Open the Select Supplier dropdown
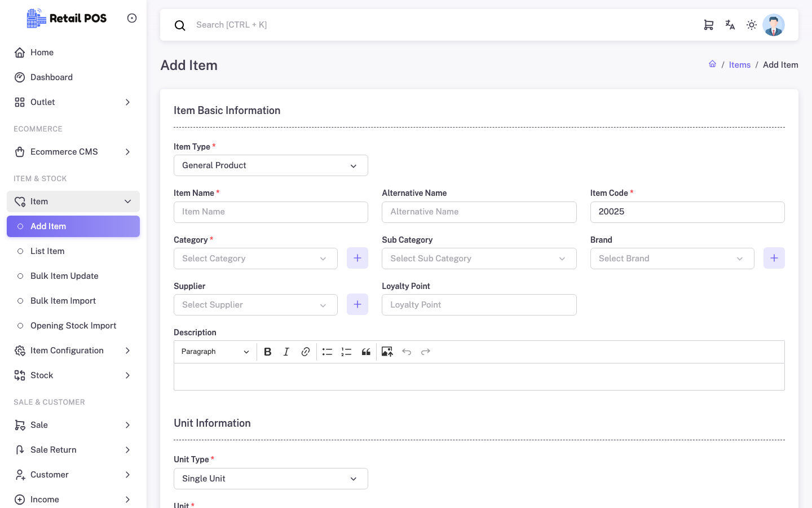This screenshot has width=812, height=508. click(255, 305)
